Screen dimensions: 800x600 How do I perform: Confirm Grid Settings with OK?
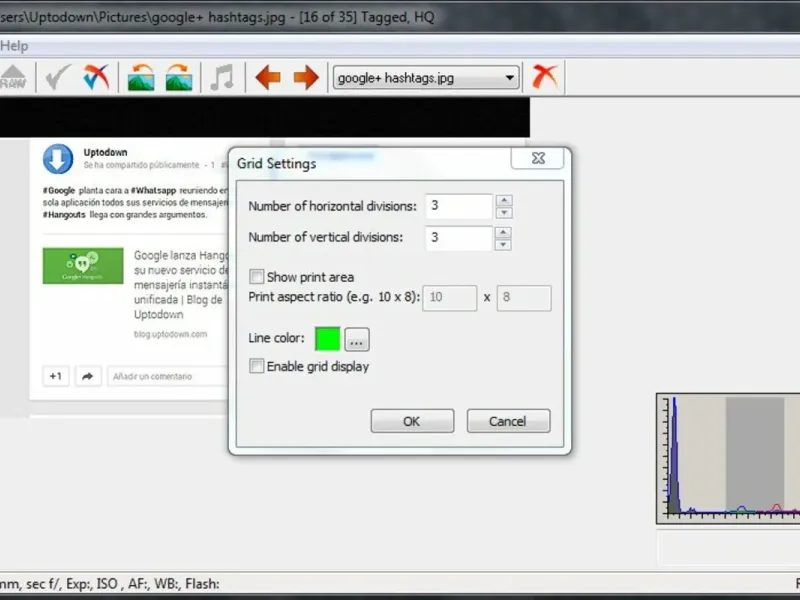(x=412, y=421)
